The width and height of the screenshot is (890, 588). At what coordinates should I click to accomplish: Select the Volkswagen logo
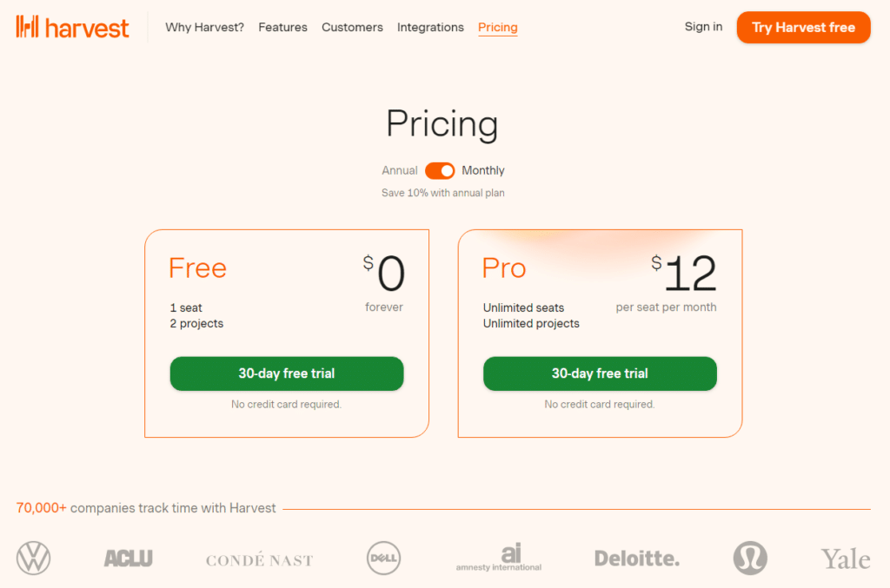pyautogui.click(x=33, y=558)
